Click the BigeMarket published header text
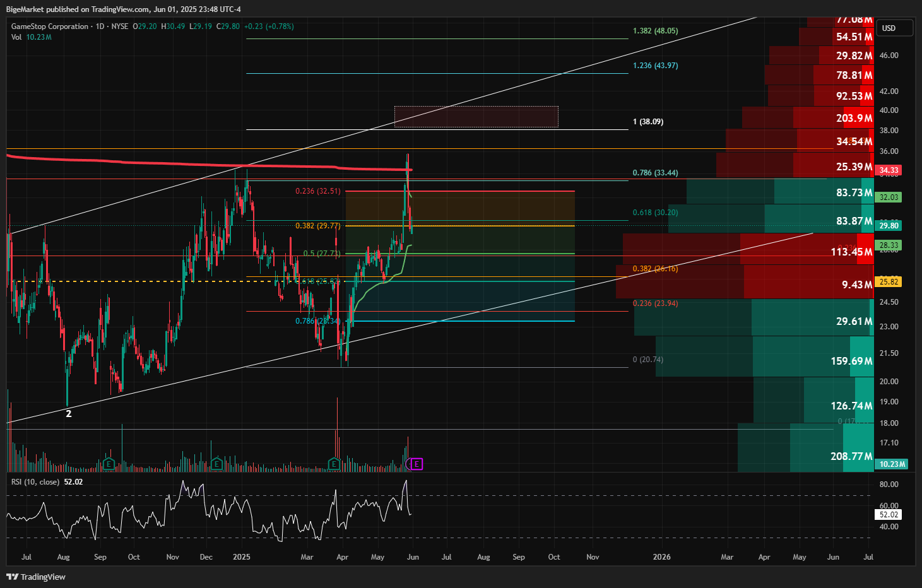Image resolution: width=922 pixels, height=588 pixels. (x=123, y=9)
